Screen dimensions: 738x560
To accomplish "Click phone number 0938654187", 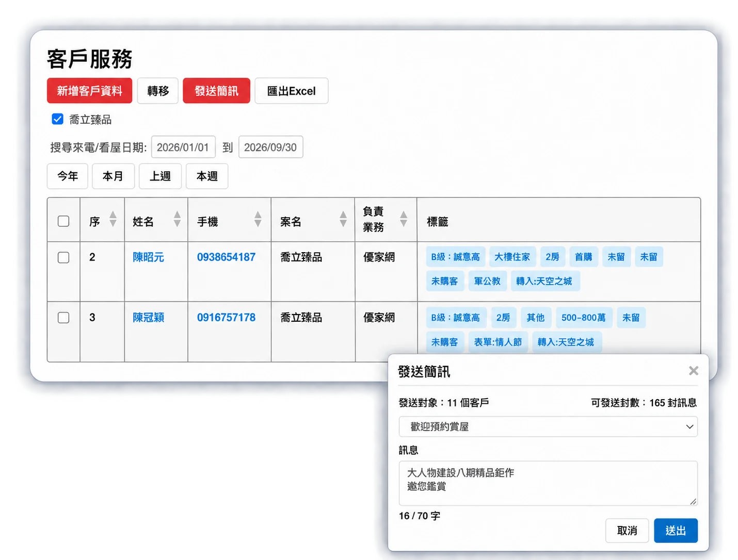I will click(x=226, y=257).
